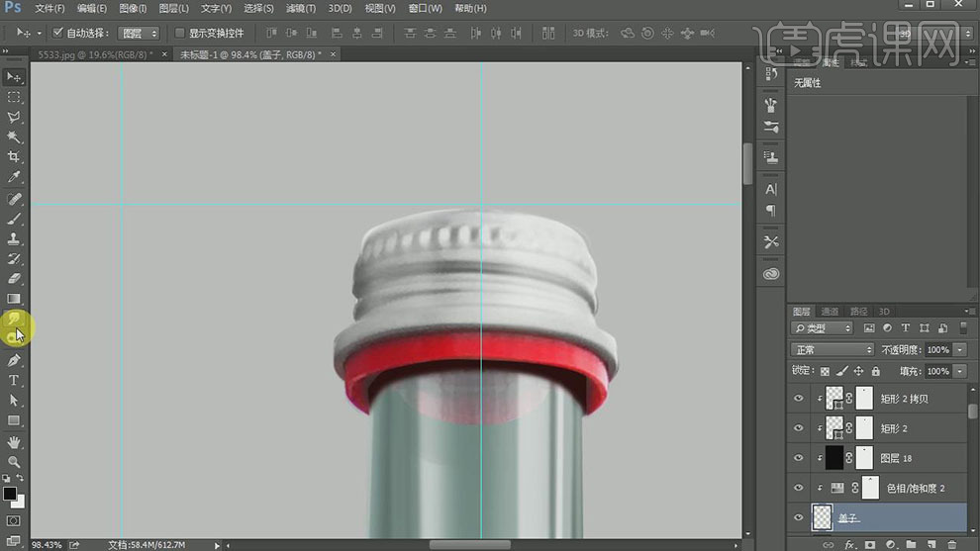The height and width of the screenshot is (551, 980).
Task: Create new adjustment layer
Action: click(891, 545)
